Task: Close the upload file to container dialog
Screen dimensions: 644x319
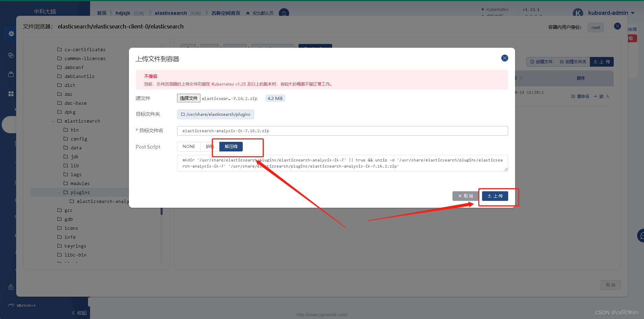Action: pyautogui.click(x=504, y=58)
